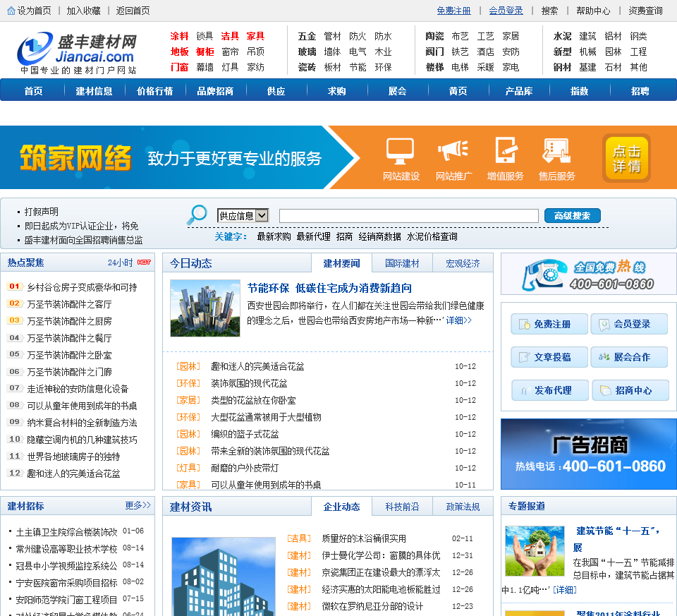Open the 供应信息 search type dropdown
677x616 pixels.
(x=243, y=215)
